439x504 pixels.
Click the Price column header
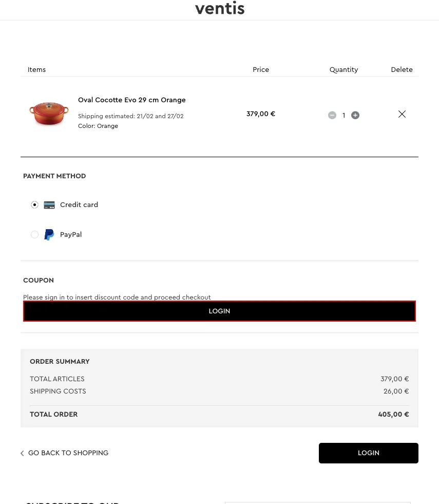[261, 69]
